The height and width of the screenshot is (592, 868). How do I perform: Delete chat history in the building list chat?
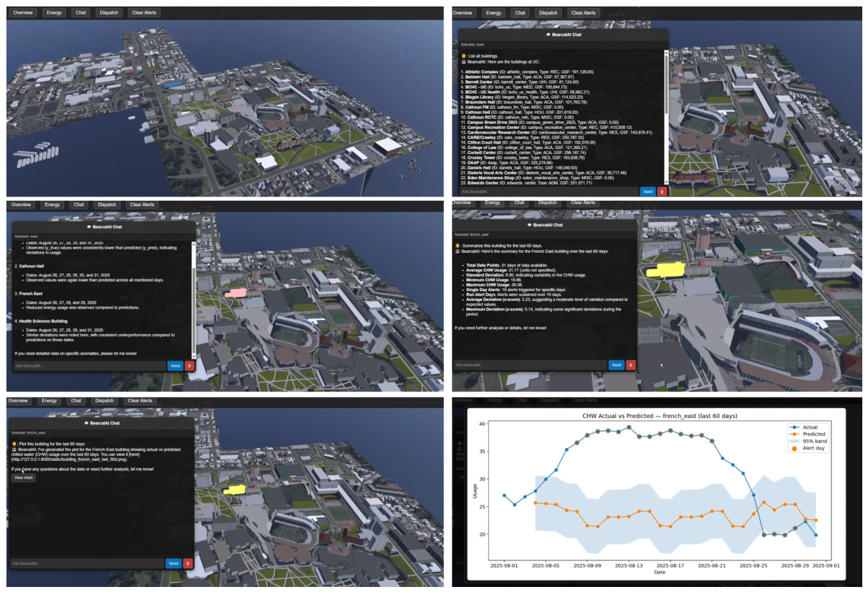click(662, 191)
